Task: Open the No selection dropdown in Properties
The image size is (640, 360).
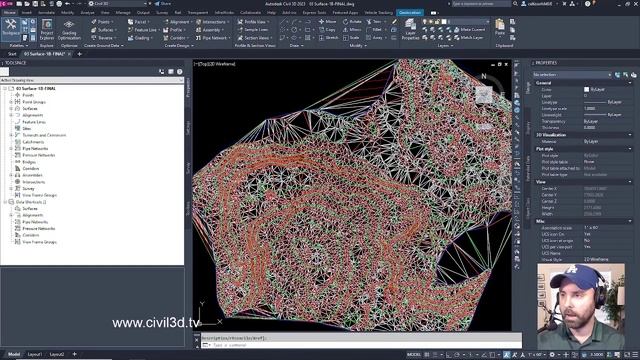Action: click(572, 75)
